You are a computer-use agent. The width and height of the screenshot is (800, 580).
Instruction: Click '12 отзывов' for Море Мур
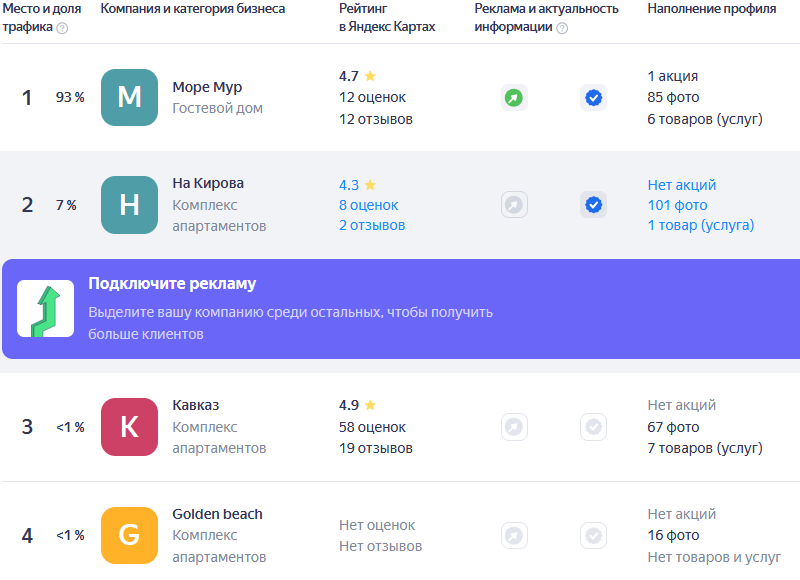pyautogui.click(x=376, y=119)
